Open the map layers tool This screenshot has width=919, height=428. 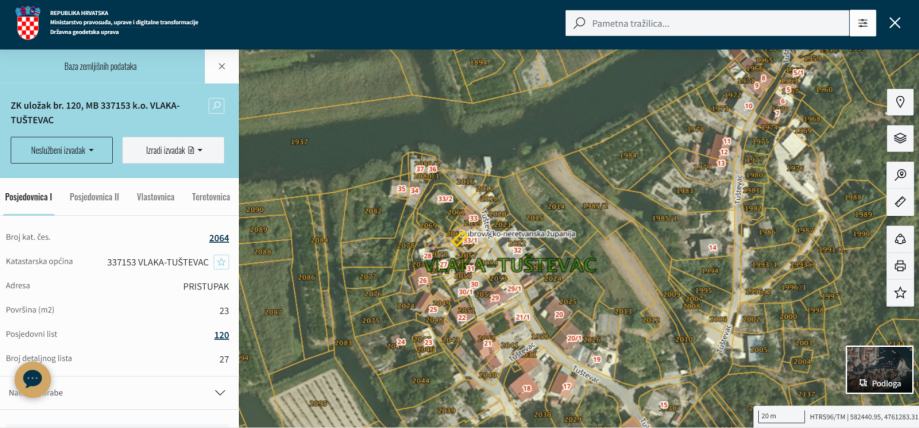[900, 138]
